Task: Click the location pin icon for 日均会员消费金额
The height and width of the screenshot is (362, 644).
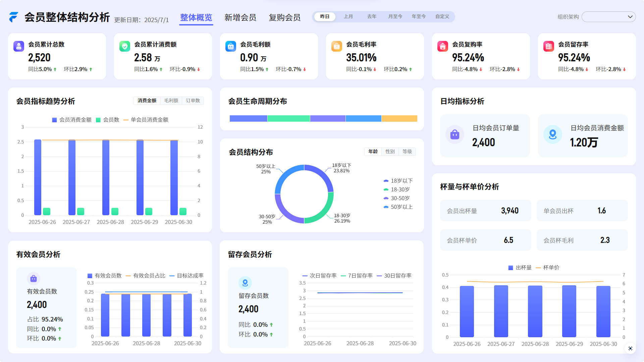Action: click(x=552, y=134)
